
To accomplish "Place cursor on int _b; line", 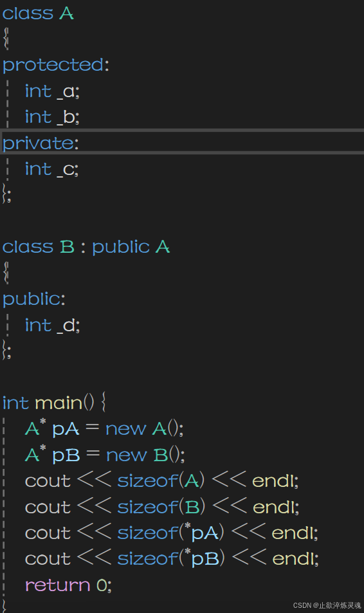I will pyautogui.click(x=52, y=117).
